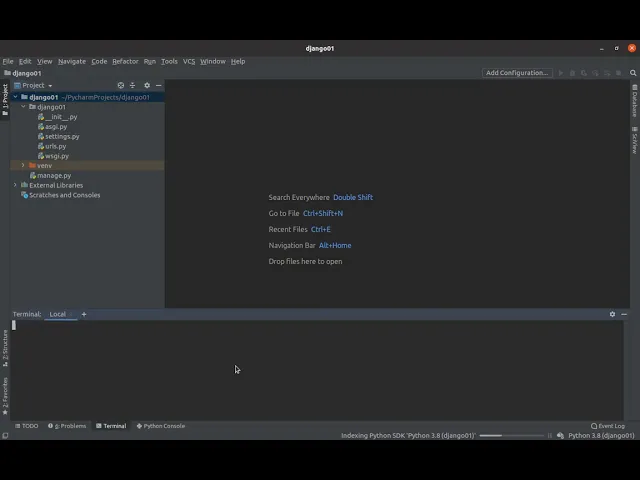Select the Local terminal tab

coord(58,314)
